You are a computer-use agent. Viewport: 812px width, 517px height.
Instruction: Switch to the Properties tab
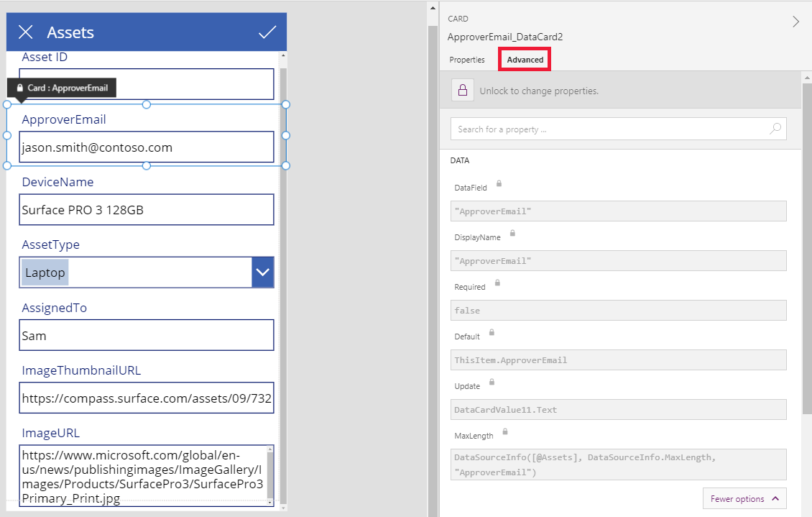click(x=466, y=60)
